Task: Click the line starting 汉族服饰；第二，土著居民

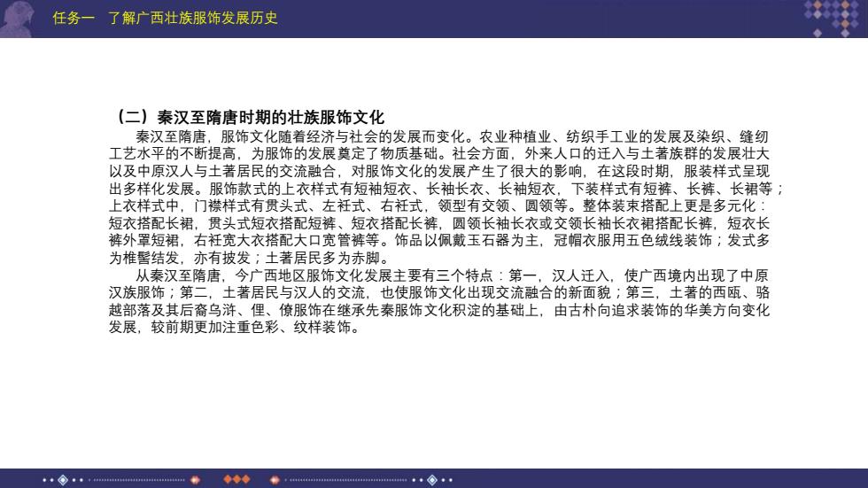Action: coord(439,292)
